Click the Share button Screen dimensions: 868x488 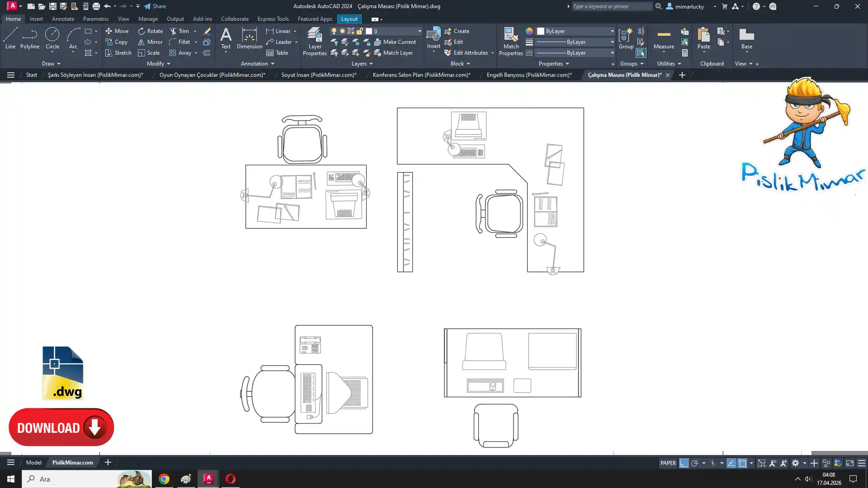point(155,6)
